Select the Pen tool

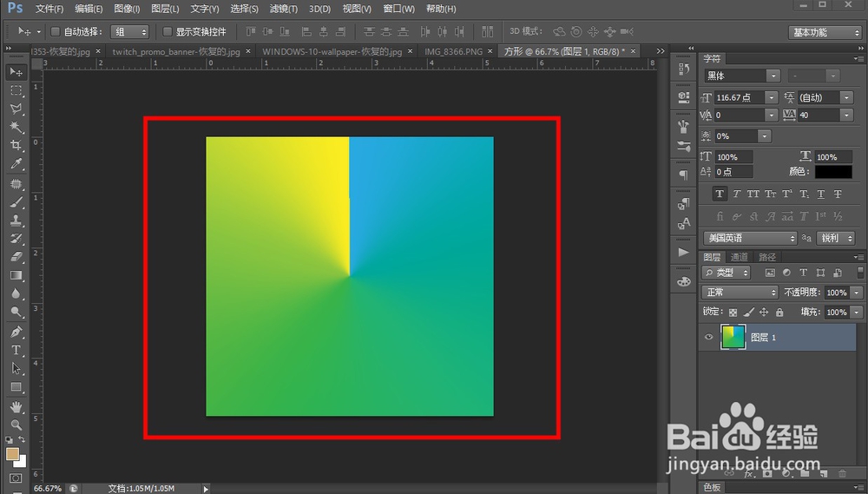pos(16,332)
